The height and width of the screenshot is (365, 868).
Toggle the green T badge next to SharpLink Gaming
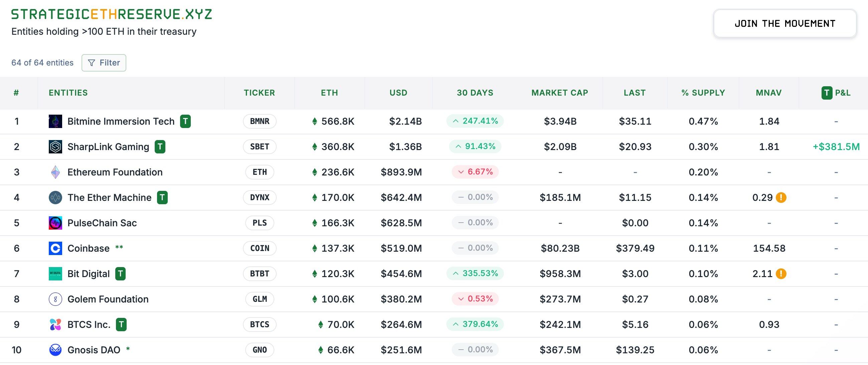(160, 147)
